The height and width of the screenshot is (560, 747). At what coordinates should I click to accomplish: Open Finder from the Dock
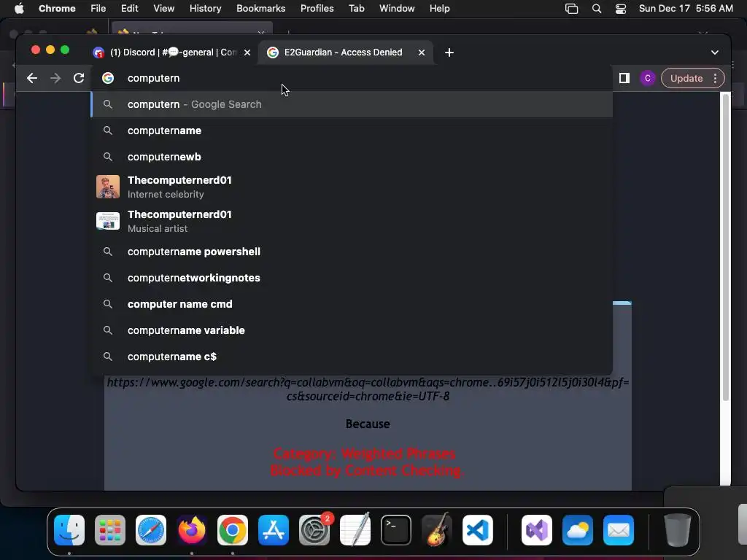69,530
